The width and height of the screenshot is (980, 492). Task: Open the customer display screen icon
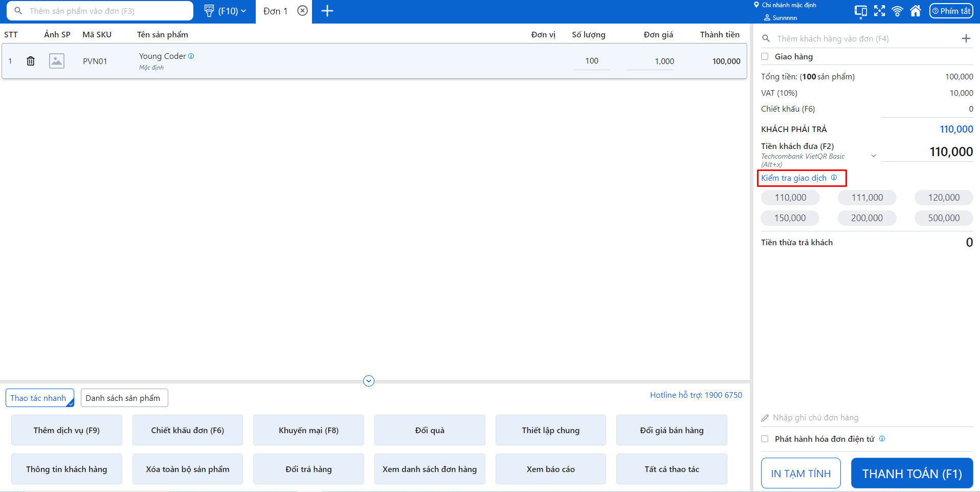click(x=861, y=11)
